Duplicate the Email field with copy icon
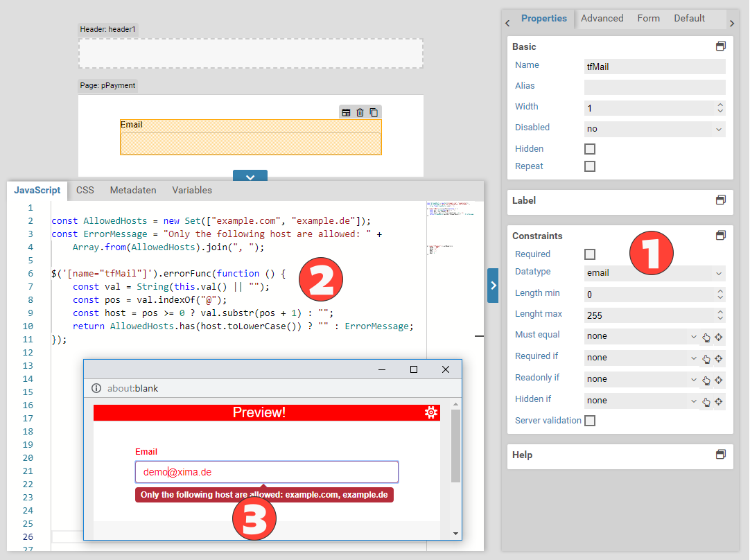The height and width of the screenshot is (560, 750). (x=374, y=112)
